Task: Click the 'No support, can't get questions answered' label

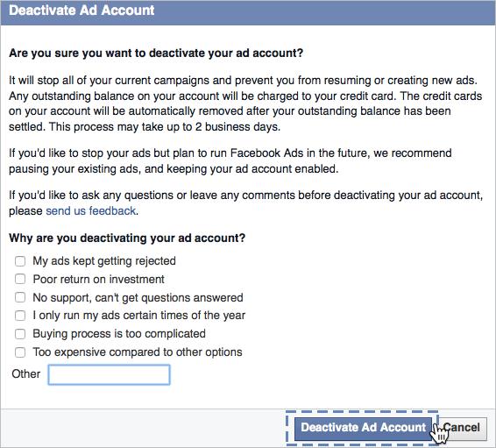Action: [x=138, y=298]
